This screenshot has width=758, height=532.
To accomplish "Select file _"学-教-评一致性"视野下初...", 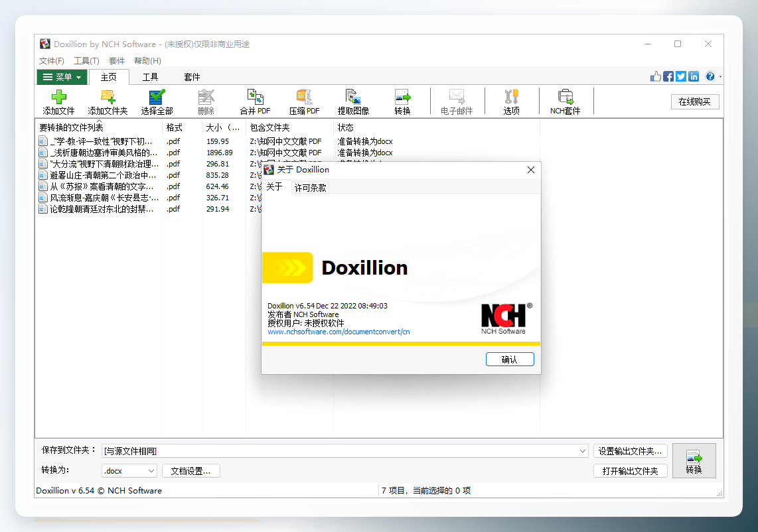I will 101,141.
